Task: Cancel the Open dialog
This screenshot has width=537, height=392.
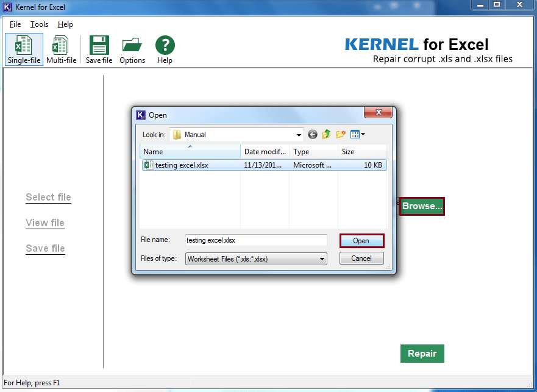Action: point(361,258)
